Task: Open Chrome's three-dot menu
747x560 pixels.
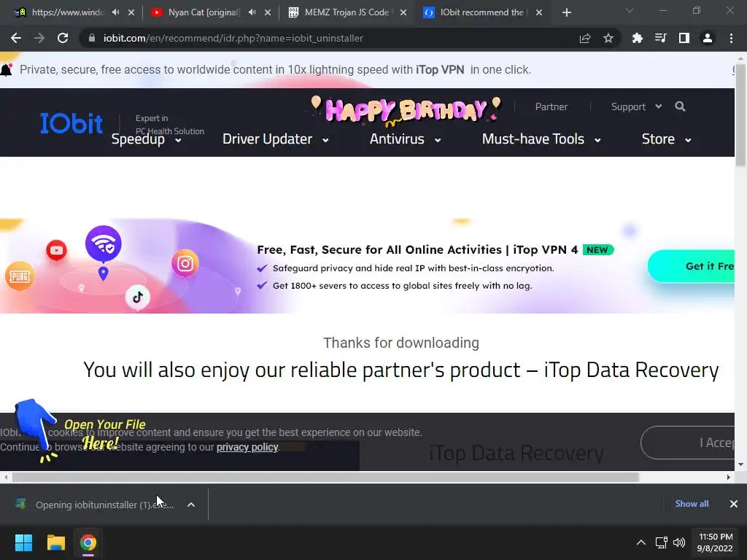Action: (x=731, y=38)
